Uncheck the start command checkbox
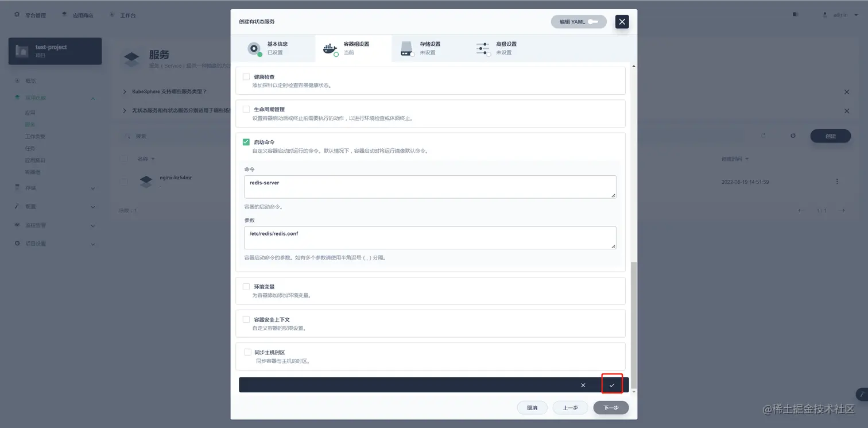Viewport: 868px width, 428px height. coord(246,142)
